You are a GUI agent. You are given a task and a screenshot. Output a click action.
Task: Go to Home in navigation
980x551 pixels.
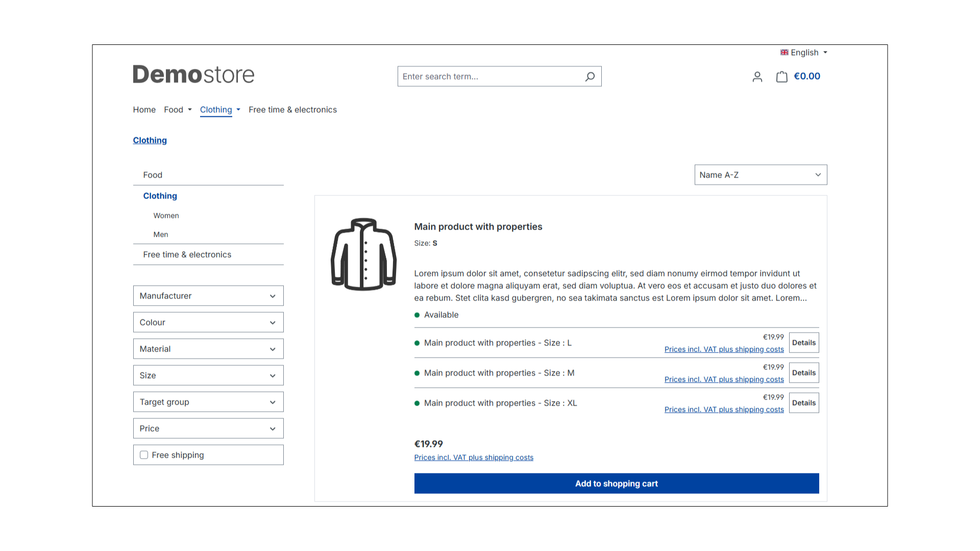pyautogui.click(x=144, y=110)
